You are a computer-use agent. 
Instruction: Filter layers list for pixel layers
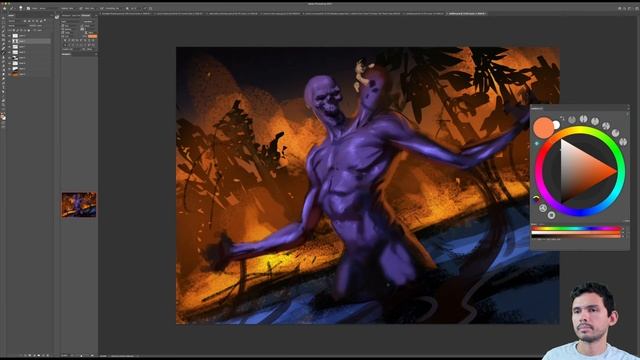click(25, 21)
